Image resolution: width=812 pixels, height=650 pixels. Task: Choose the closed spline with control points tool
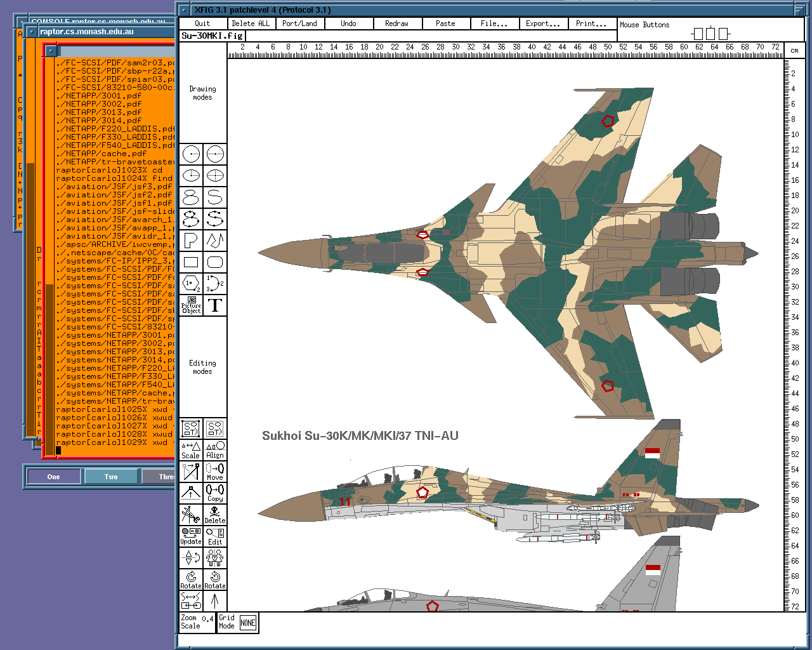pyautogui.click(x=192, y=219)
